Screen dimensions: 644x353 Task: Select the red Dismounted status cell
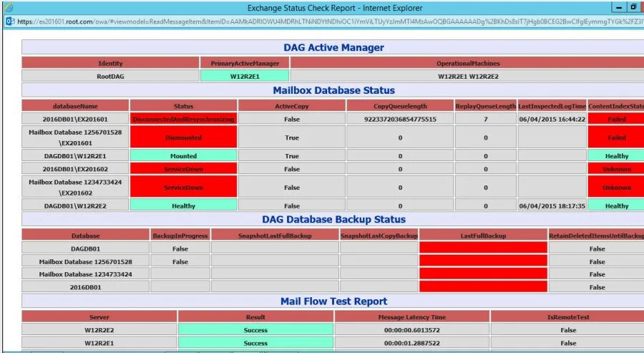[x=184, y=137]
